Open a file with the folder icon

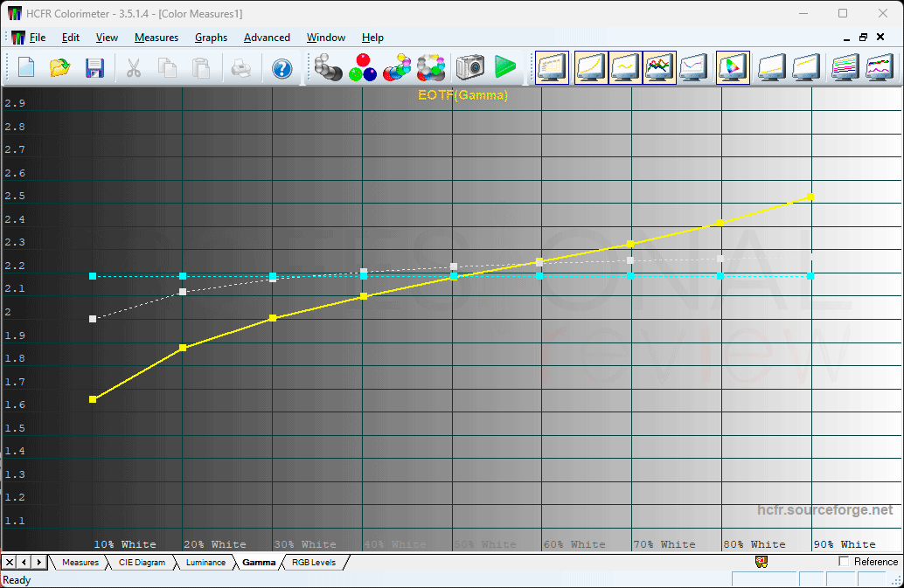tap(60, 68)
